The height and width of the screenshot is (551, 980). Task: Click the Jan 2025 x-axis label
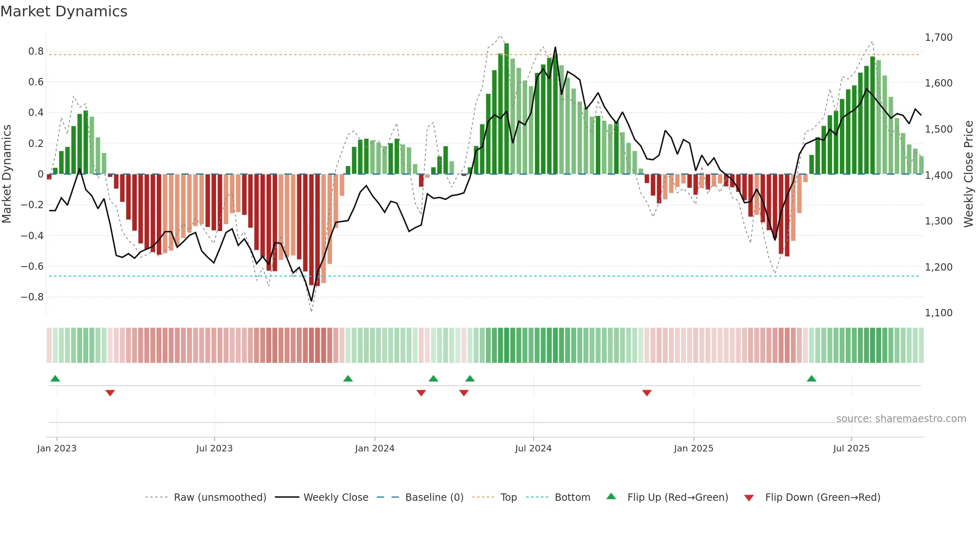point(694,448)
